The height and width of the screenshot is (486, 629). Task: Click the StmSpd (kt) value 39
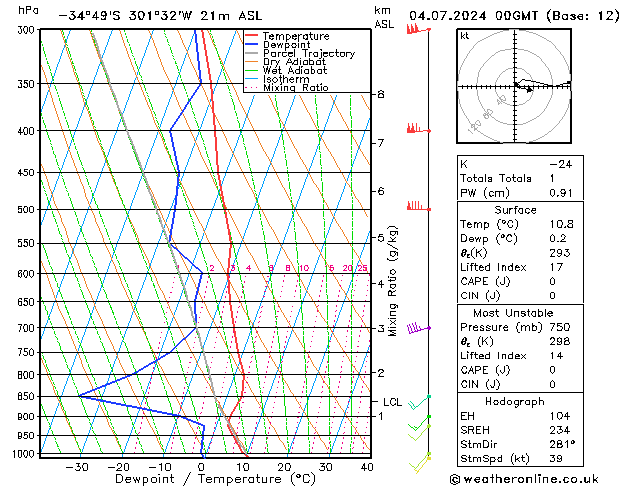point(556,458)
